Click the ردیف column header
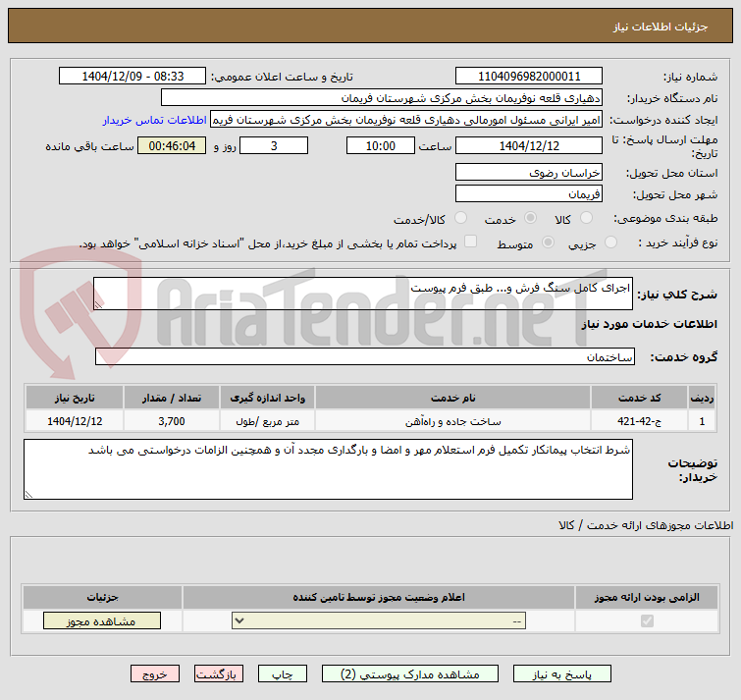Screen dimensions: 741x700 coord(702,398)
